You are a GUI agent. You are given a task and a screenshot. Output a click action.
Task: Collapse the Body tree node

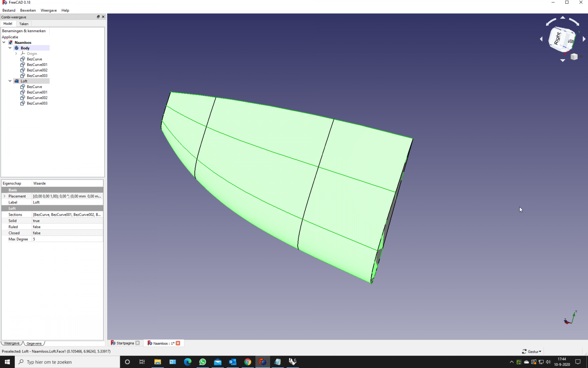coord(10,48)
